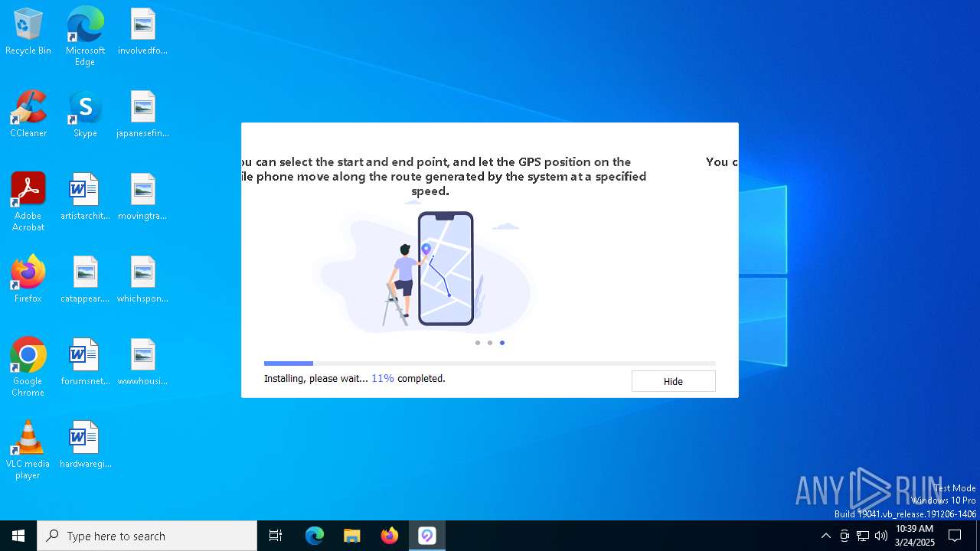Open the Recycle Bin desktop icon
The image size is (980, 551).
pos(28,32)
